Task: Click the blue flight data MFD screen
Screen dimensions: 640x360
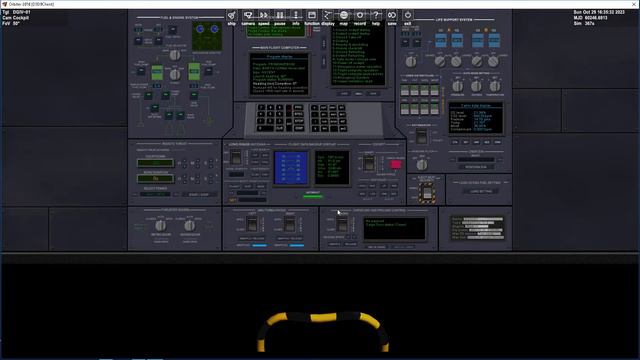Action: click(x=291, y=168)
